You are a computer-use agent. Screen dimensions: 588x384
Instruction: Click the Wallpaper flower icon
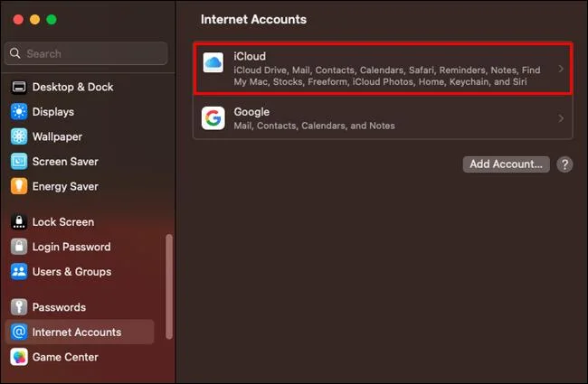(19, 136)
